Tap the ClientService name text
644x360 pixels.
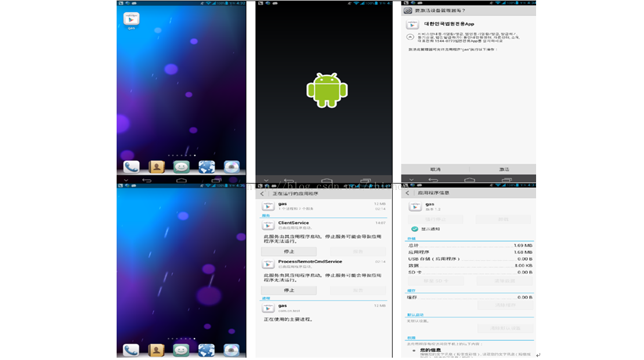click(x=293, y=223)
